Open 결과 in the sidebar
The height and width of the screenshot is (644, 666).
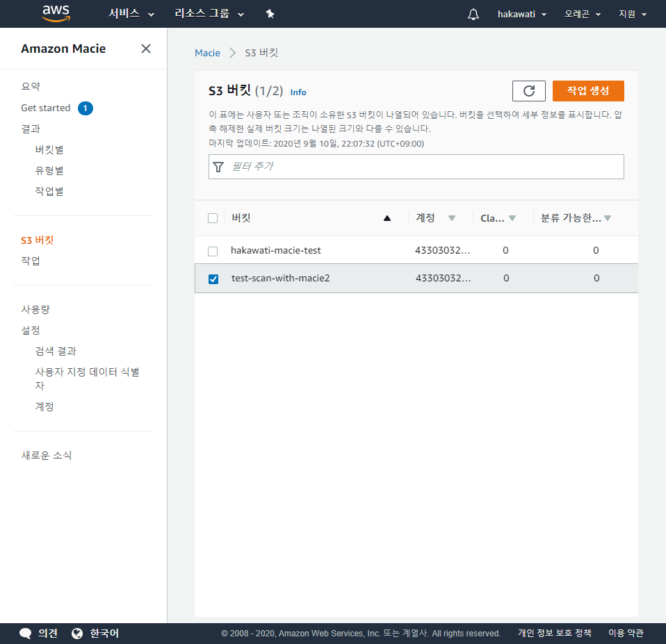click(x=31, y=129)
